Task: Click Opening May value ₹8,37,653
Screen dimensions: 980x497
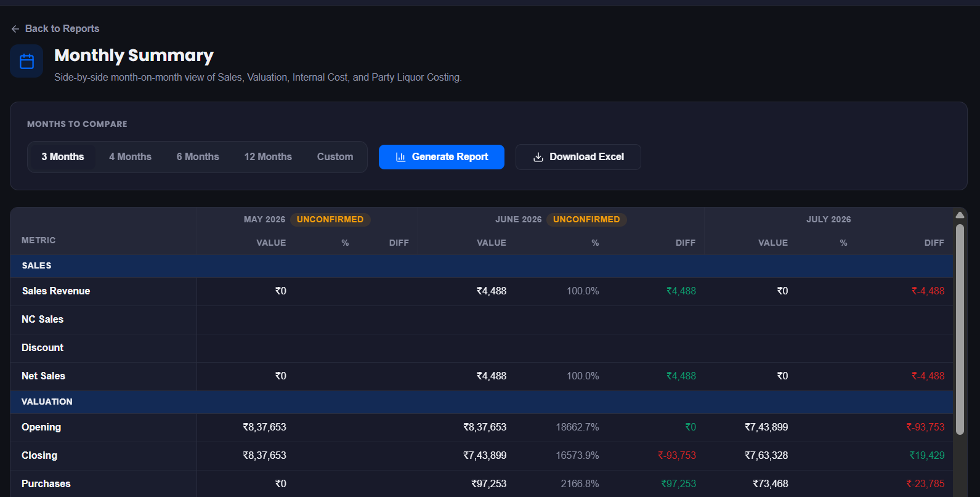Action: click(265, 427)
